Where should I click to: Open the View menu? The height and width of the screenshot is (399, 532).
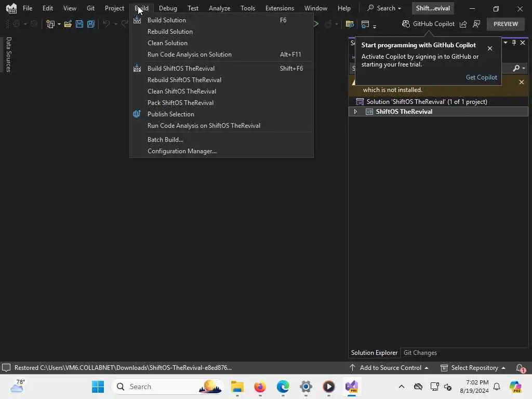[70, 8]
